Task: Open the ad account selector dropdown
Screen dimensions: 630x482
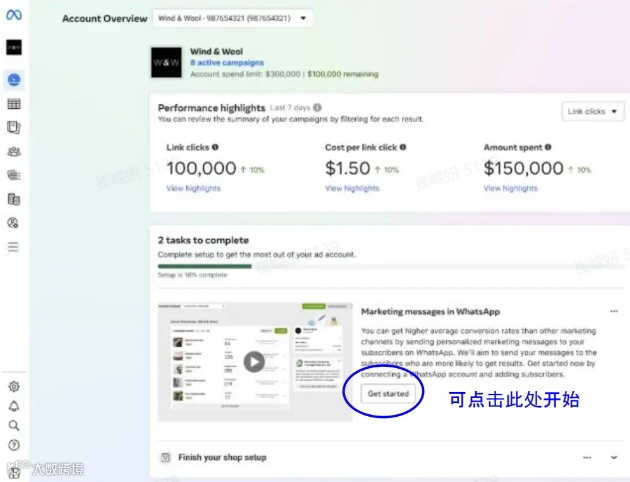Action: (x=233, y=18)
